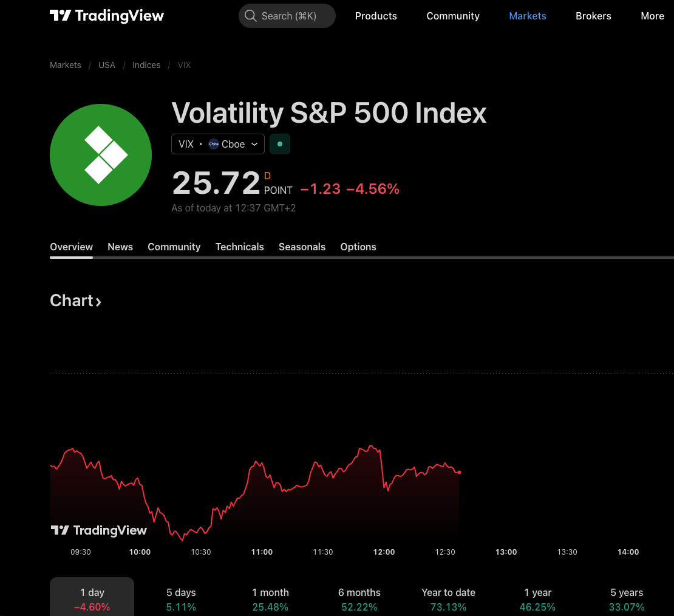Select the Year to date range

tap(448, 599)
